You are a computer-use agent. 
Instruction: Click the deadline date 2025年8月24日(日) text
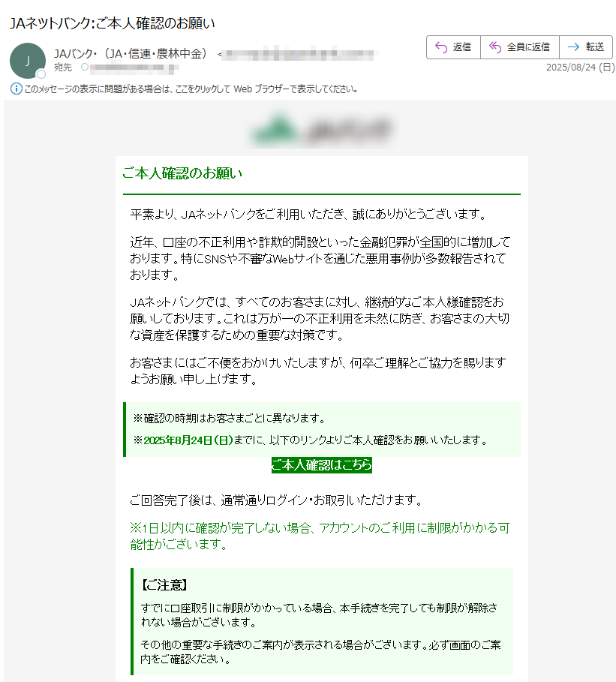(x=188, y=440)
